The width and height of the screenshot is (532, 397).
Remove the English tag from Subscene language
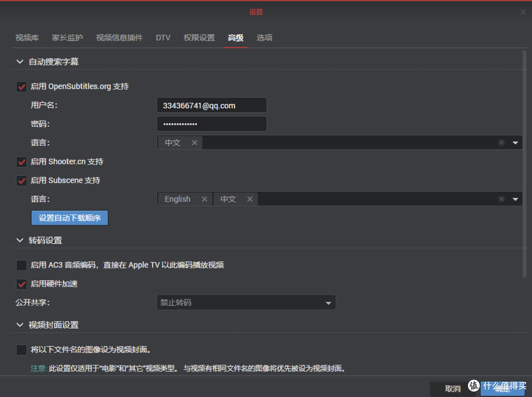(204, 199)
